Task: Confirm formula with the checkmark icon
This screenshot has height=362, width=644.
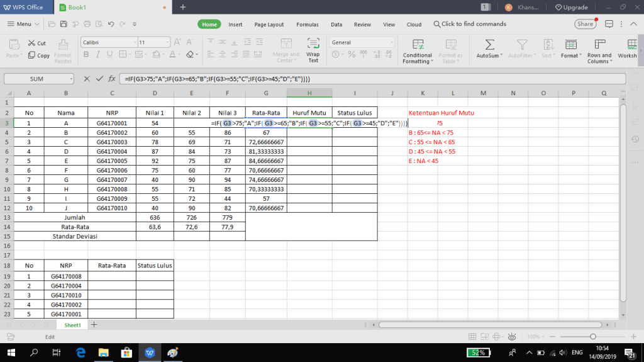Action: coord(98,79)
